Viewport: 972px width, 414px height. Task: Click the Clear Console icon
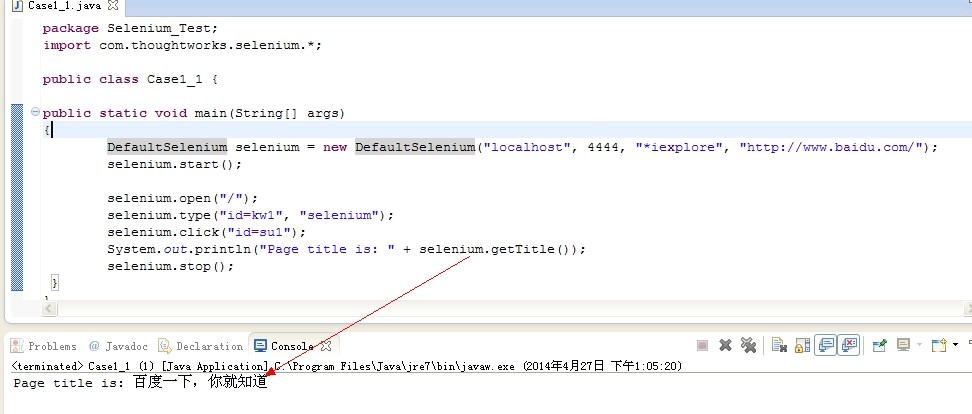(x=779, y=345)
